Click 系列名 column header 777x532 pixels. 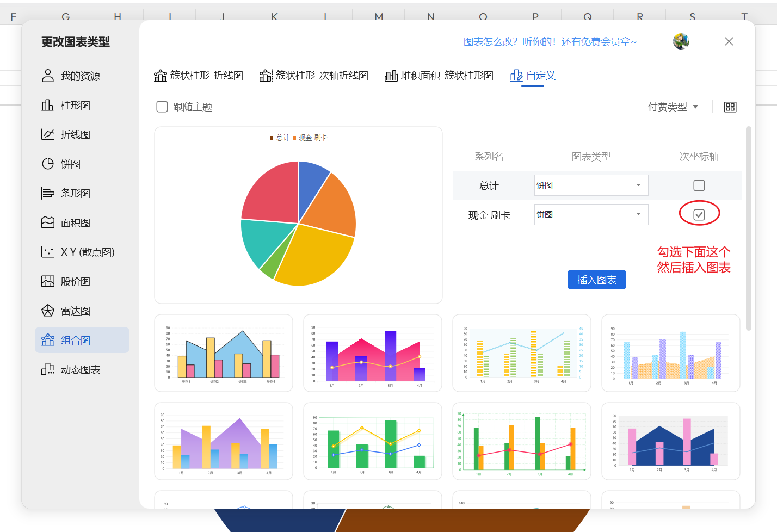point(489,157)
